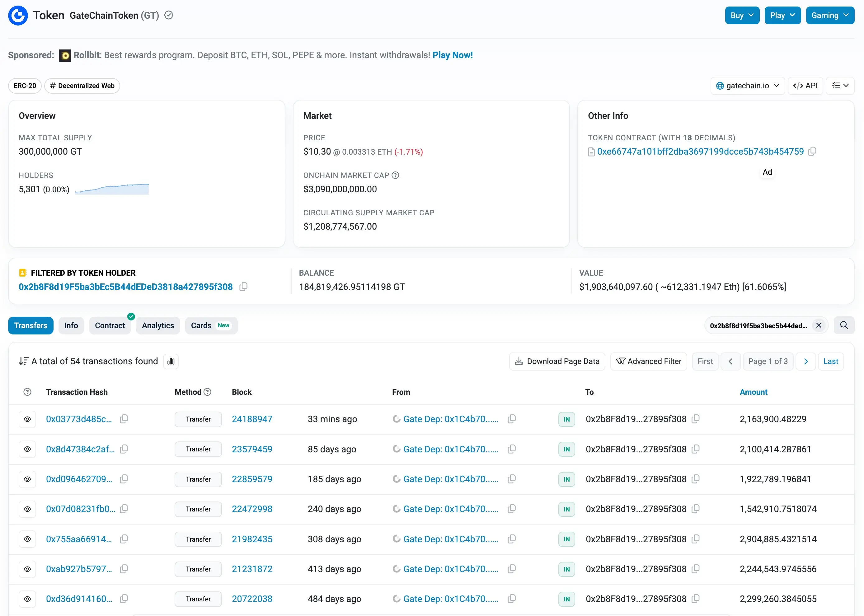Toggle eye preview for block 24188947 row
The height and width of the screenshot is (616, 864).
pyautogui.click(x=27, y=419)
